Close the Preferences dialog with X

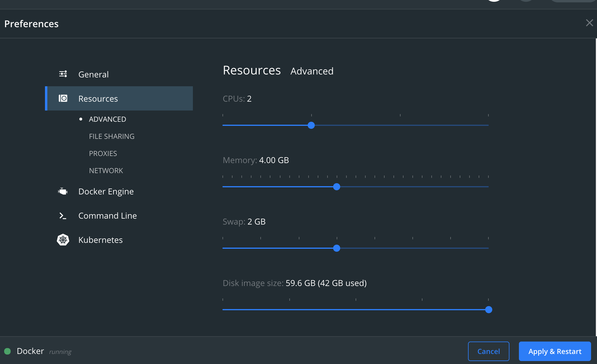(589, 23)
